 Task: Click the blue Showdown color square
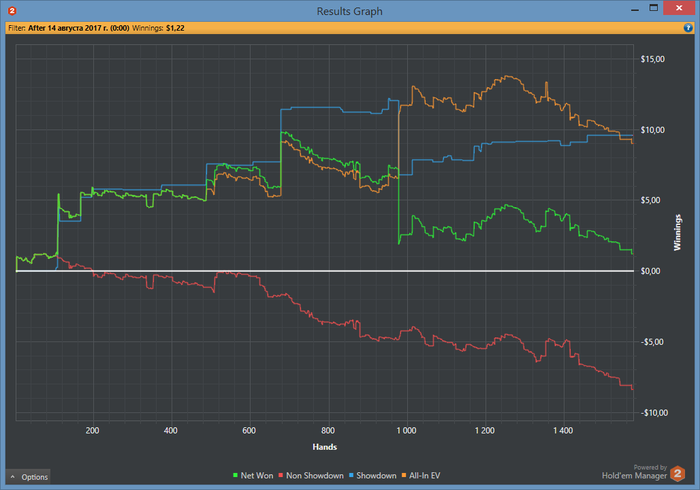[x=351, y=476]
